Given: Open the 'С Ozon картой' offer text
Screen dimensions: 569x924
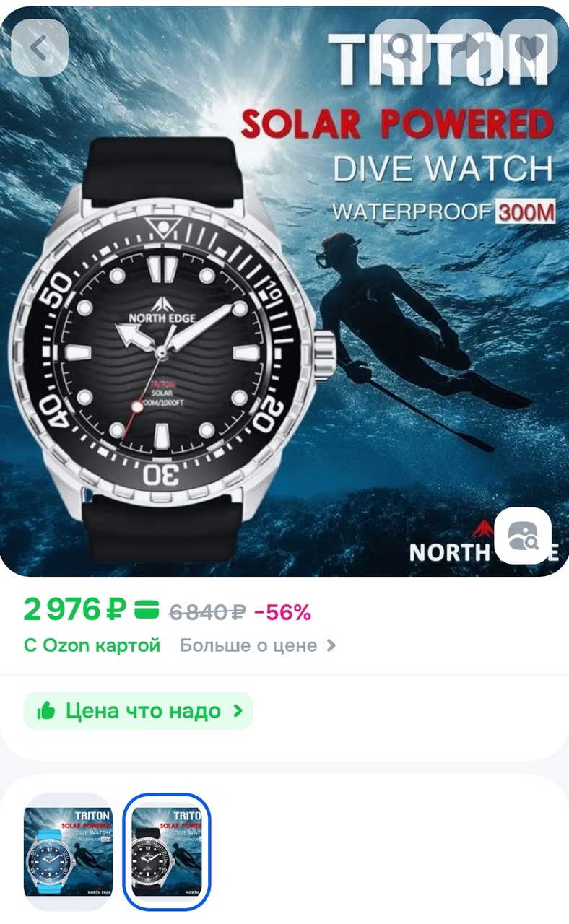Looking at the screenshot, I should point(92,645).
